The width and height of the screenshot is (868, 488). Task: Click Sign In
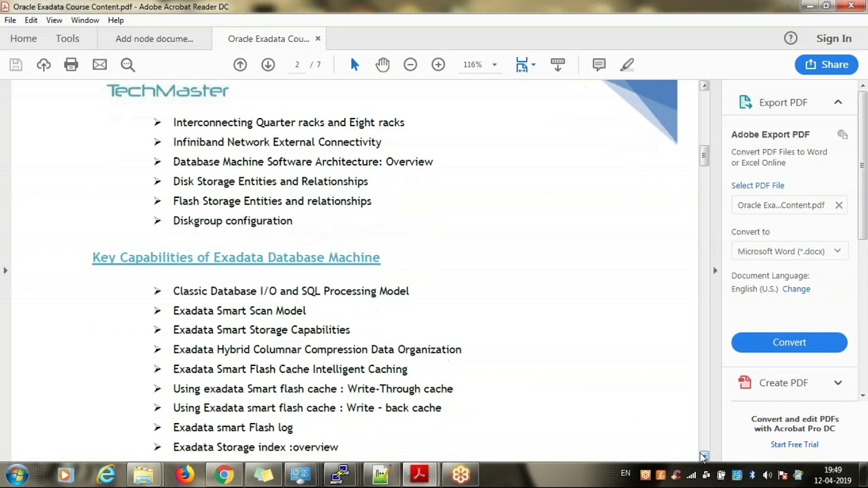pos(834,39)
